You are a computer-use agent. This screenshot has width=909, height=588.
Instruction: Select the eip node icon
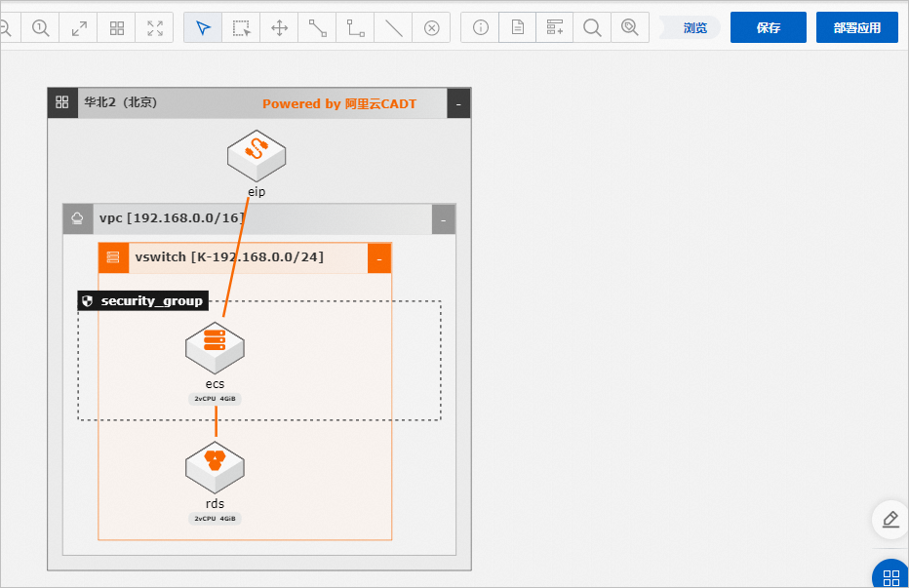coord(257,155)
